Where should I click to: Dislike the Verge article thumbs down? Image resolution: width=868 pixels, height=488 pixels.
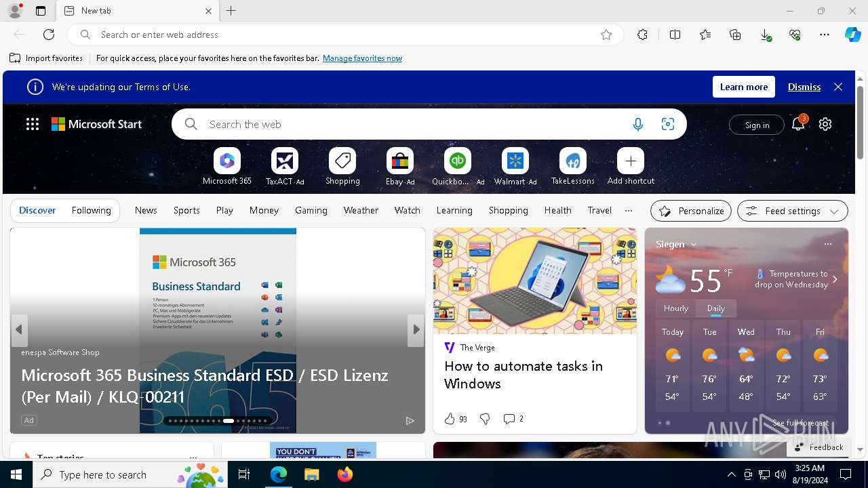[x=485, y=419]
